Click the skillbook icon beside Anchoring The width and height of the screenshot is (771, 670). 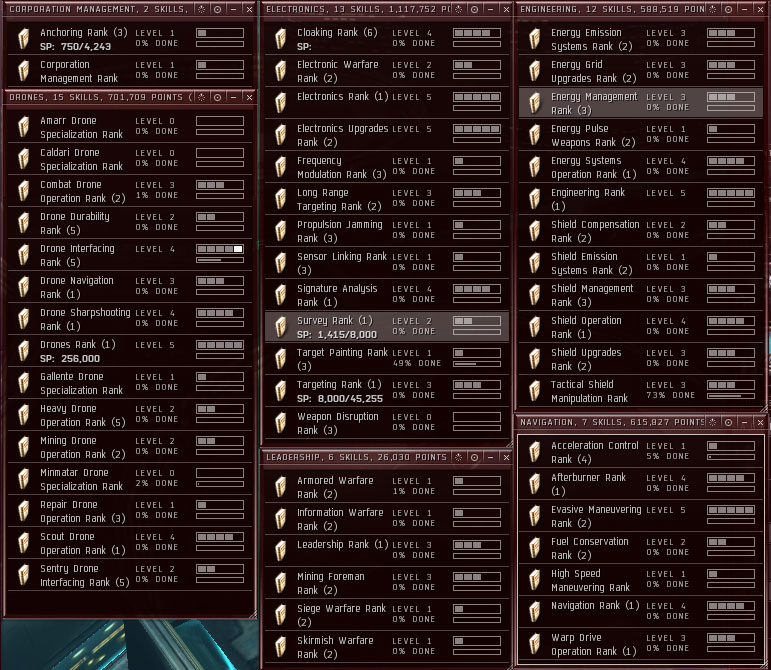[23, 38]
